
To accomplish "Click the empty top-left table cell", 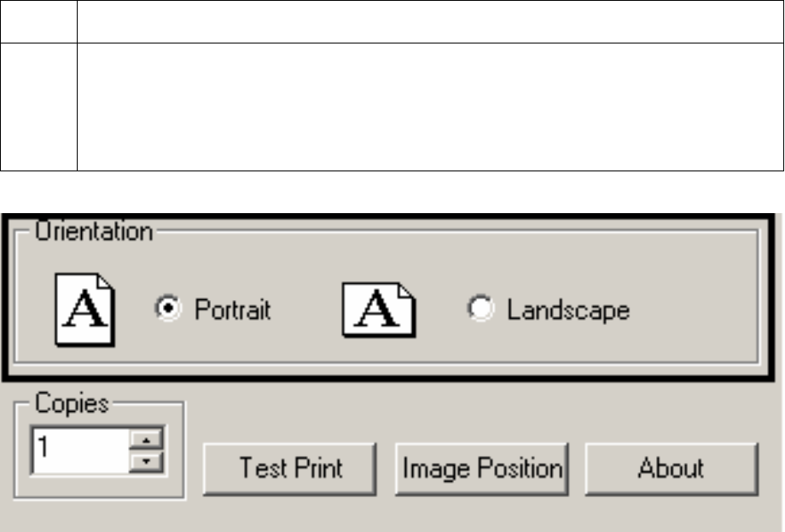I will coord(38,21).
